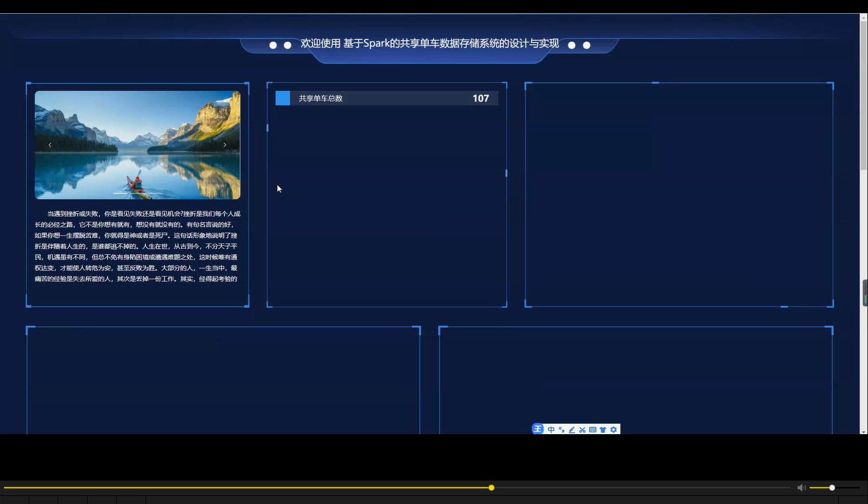The width and height of the screenshot is (868, 504).
Task: Open the IME settings gear icon
Action: pyautogui.click(x=613, y=430)
